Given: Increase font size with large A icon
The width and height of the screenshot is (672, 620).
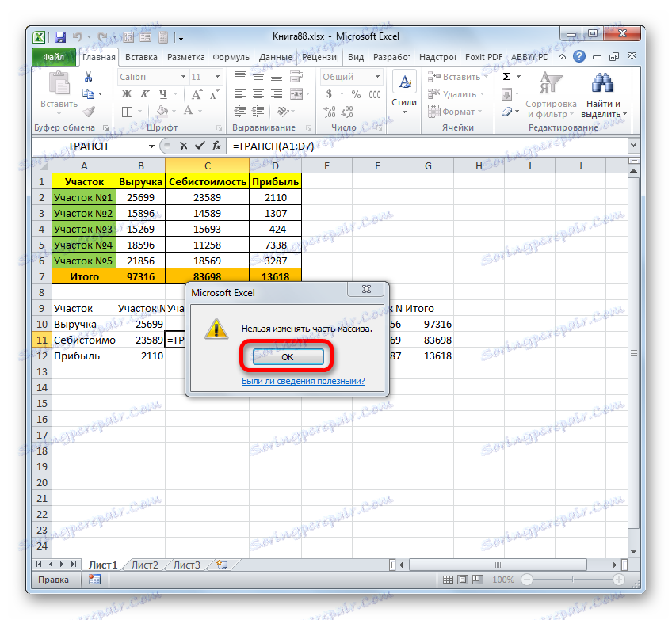Looking at the screenshot, I should coord(197,94).
